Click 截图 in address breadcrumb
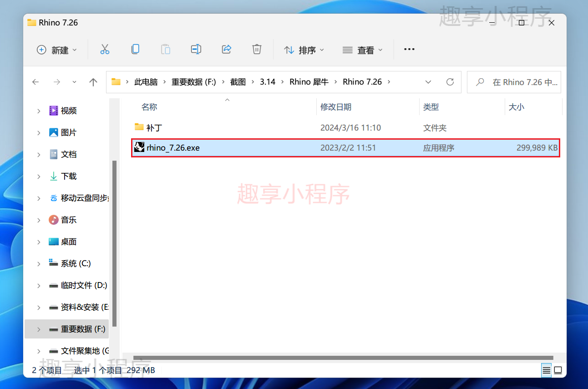The width and height of the screenshot is (588, 389). (x=238, y=82)
